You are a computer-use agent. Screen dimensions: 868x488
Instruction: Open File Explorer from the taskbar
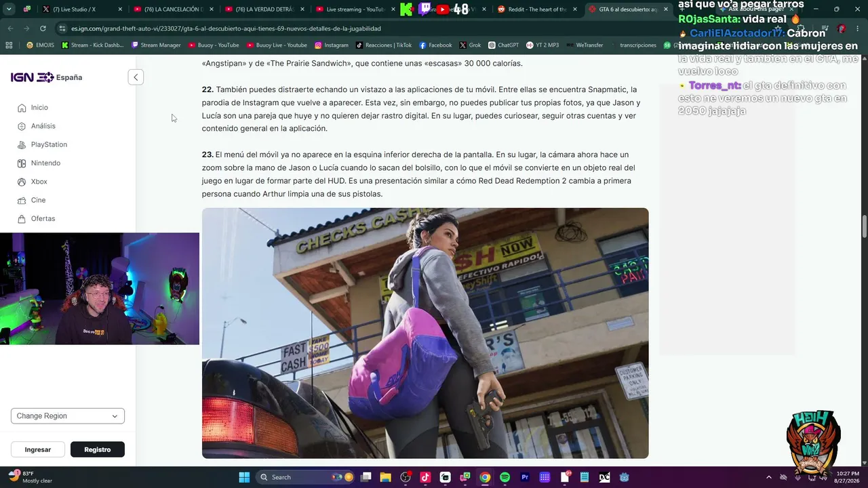pyautogui.click(x=385, y=477)
